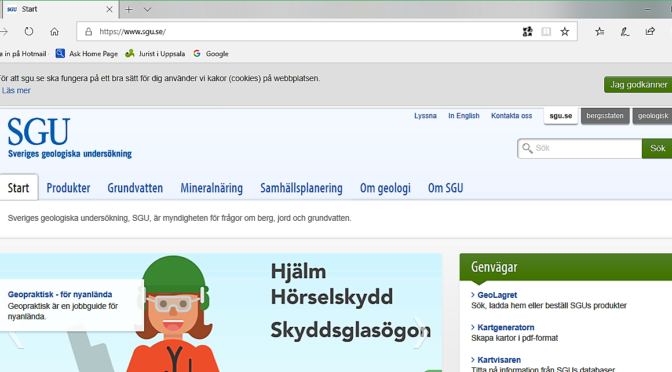Click the translate page icon in address bar
Viewport: 672px width, 372px height.
pyautogui.click(x=528, y=31)
